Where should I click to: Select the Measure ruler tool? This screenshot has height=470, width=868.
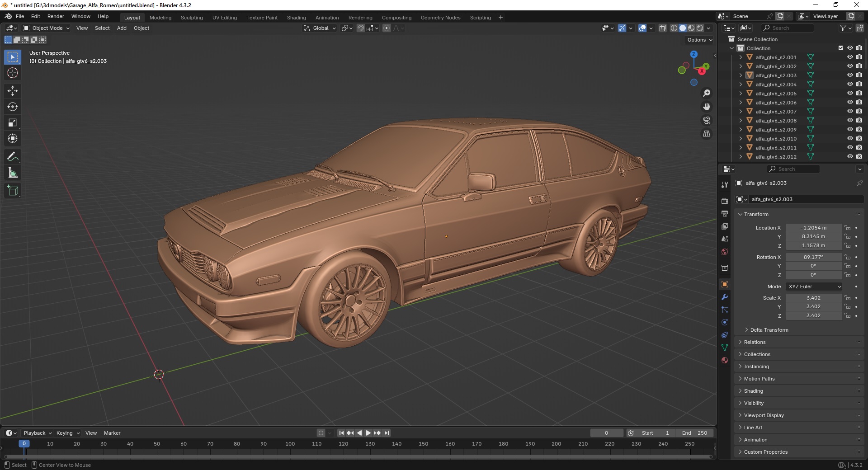pos(13,173)
